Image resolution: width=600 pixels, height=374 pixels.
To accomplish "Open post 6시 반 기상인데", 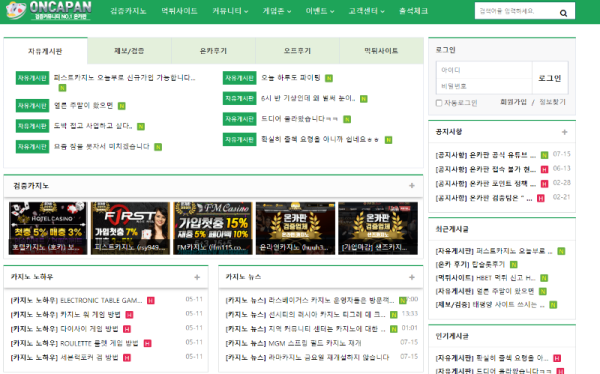I will pos(308,98).
